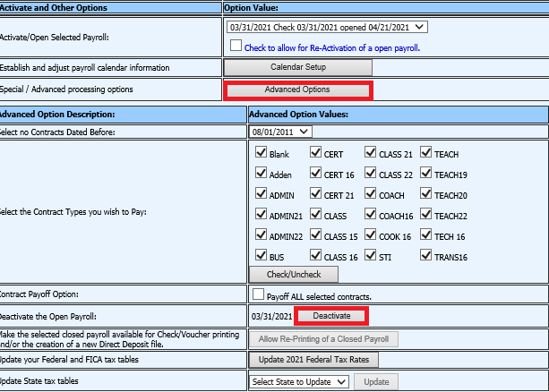Image resolution: width=549 pixels, height=392 pixels.
Task: Uncheck the COOK 16 contract type
Action: tap(371, 236)
